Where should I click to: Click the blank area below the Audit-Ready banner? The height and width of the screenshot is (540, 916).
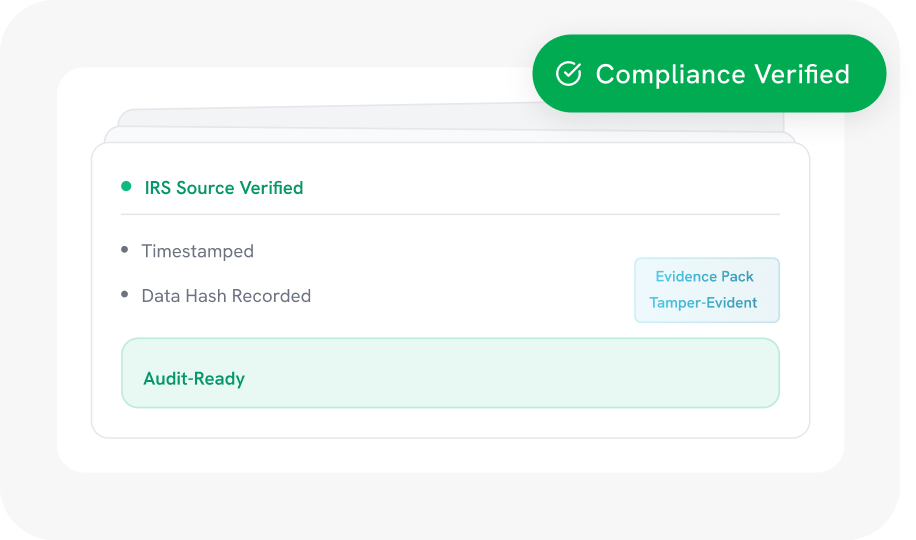[x=450, y=422]
